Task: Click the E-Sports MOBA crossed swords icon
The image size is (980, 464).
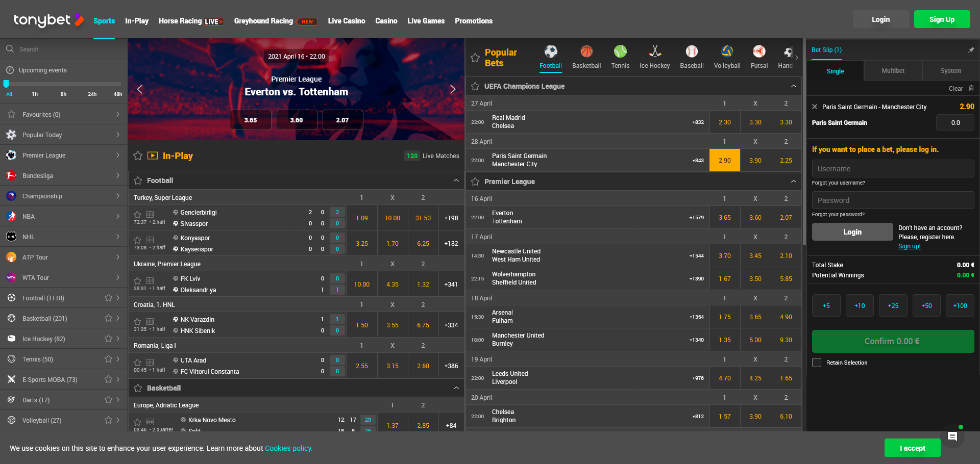Action: pos(11,379)
